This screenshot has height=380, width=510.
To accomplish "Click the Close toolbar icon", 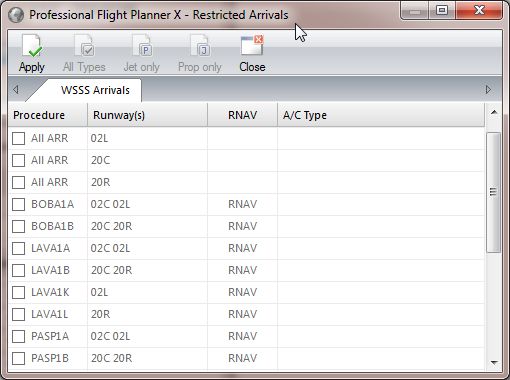I will [252, 46].
